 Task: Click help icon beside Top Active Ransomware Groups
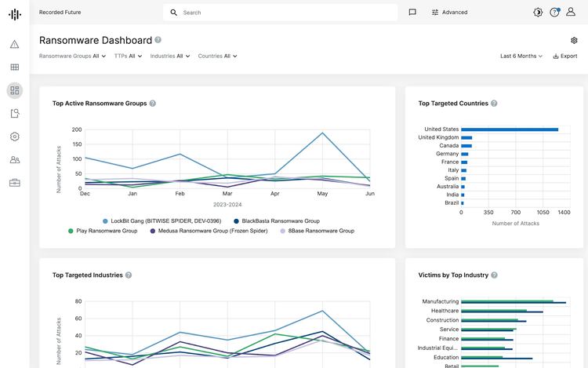pyautogui.click(x=153, y=103)
